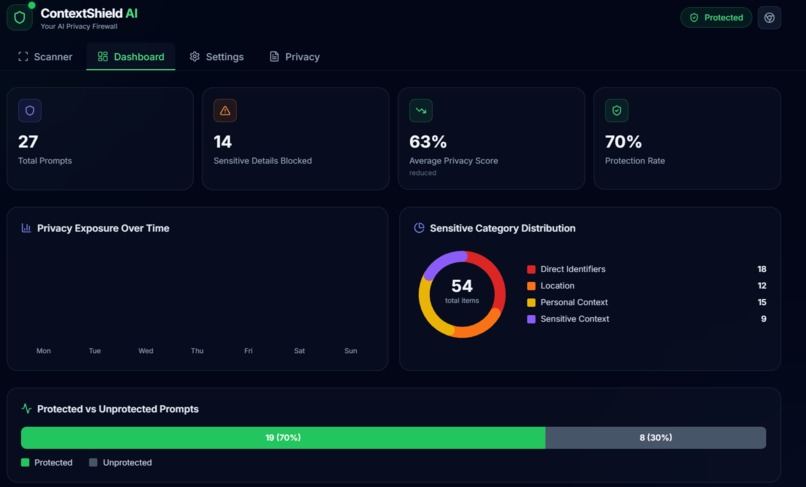Screen dimensions: 806x487
Task: Click the trending-down icon on Privacy Score card
Action: point(421,111)
